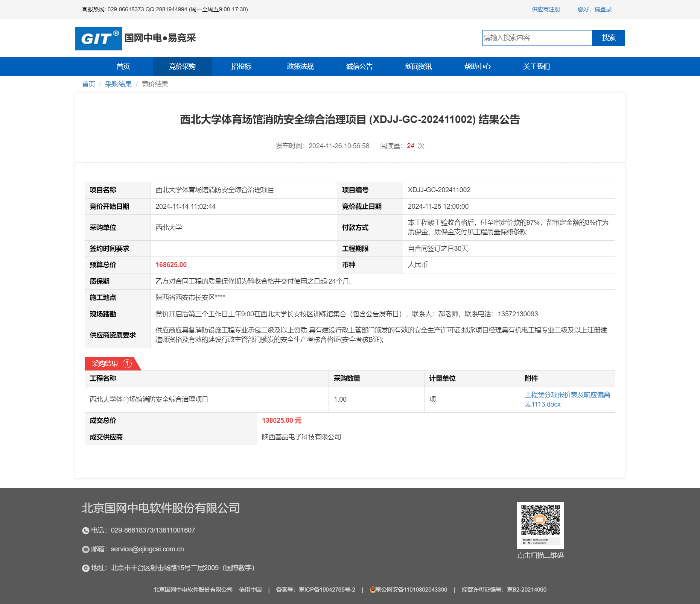Viewport: 700px width, 604px height.
Task: Click the GIT logo icon
Action: [x=98, y=38]
